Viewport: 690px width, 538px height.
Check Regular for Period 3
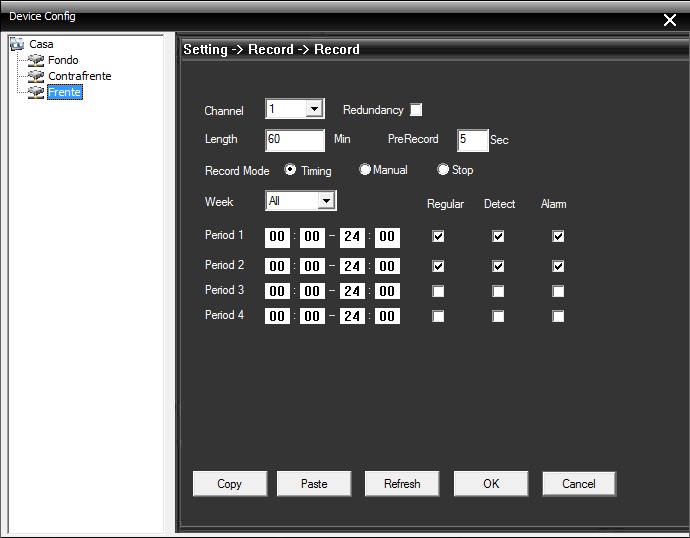pyautogui.click(x=438, y=291)
